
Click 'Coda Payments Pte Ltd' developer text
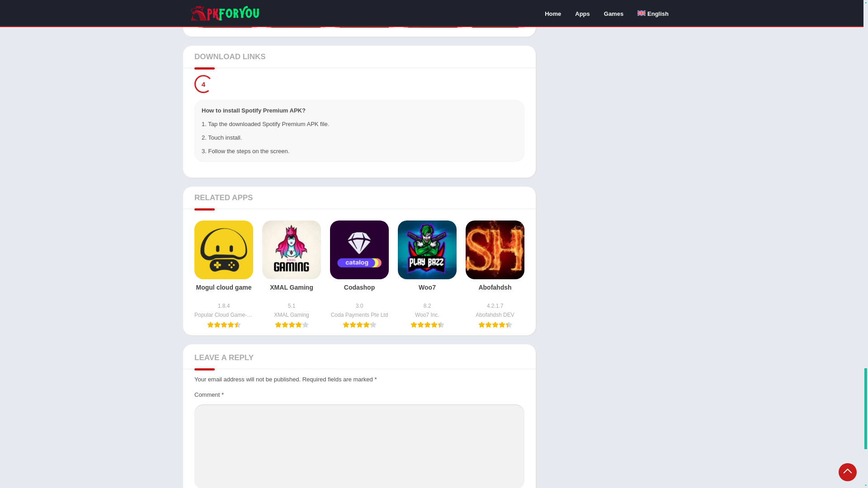359,315
